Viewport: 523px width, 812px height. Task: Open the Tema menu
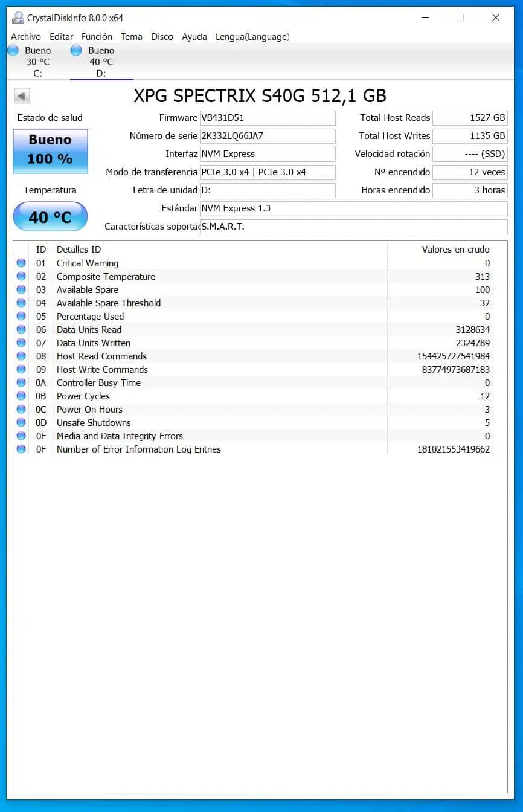[132, 37]
